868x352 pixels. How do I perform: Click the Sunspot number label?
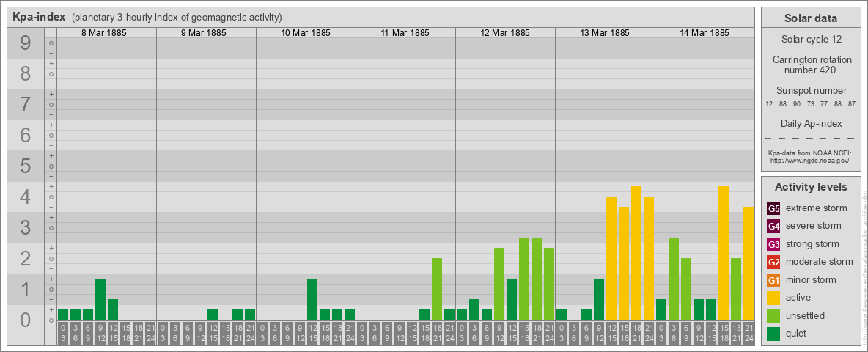(811, 90)
